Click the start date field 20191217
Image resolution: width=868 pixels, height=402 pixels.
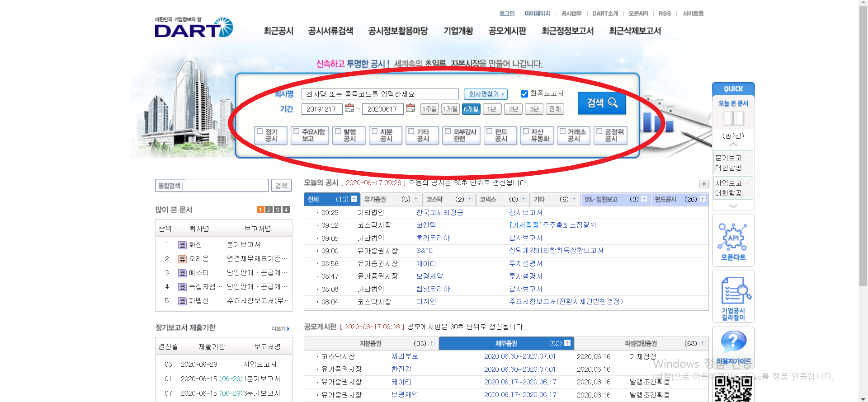(x=321, y=109)
